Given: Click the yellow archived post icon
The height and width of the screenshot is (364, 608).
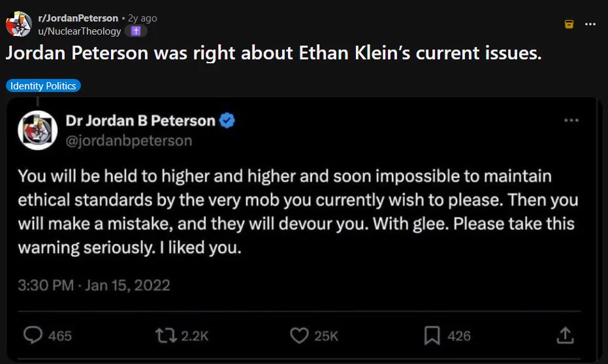Looking at the screenshot, I should tap(569, 24).
